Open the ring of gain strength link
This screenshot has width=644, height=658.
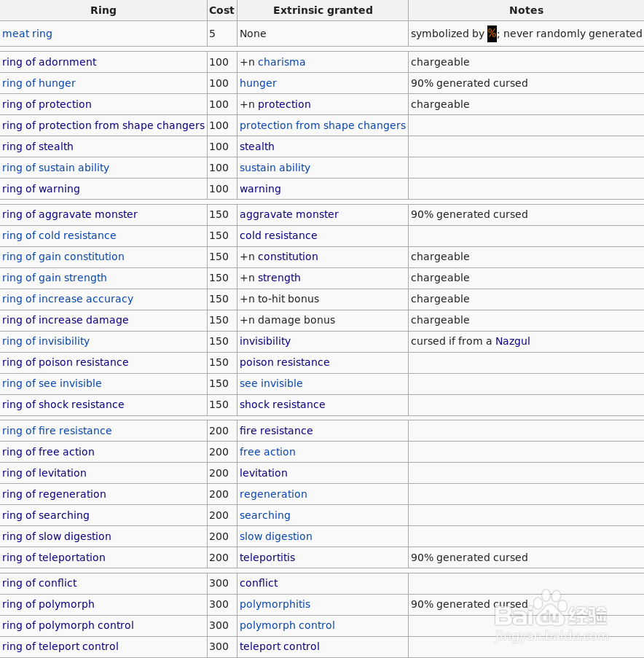[x=54, y=278]
